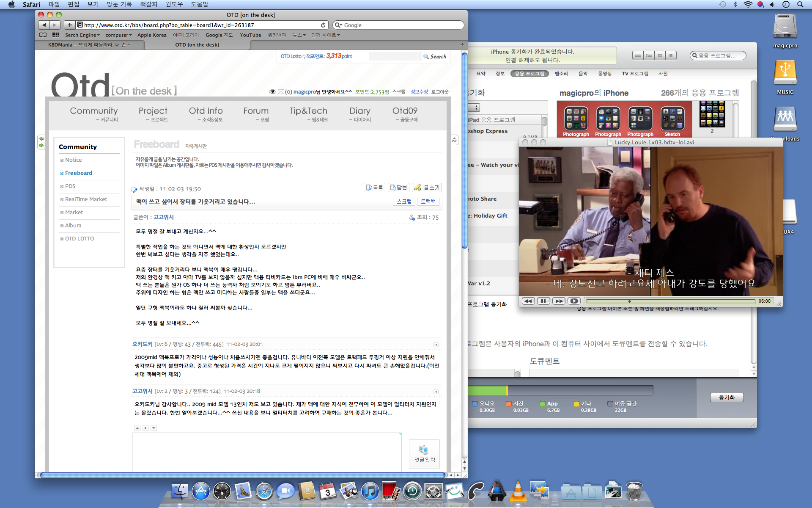Open the magicpro hard disk on desktop

[785, 27]
